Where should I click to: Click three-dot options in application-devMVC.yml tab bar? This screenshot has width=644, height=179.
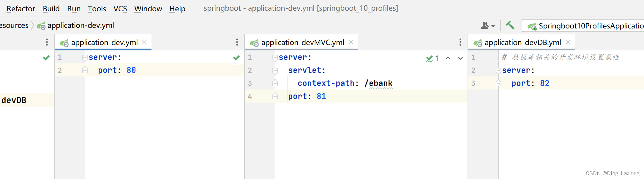point(460,42)
